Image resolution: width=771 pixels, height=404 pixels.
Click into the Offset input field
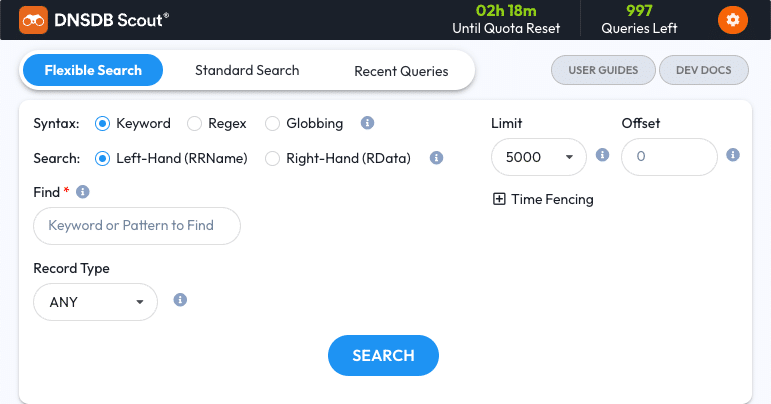[669, 157]
